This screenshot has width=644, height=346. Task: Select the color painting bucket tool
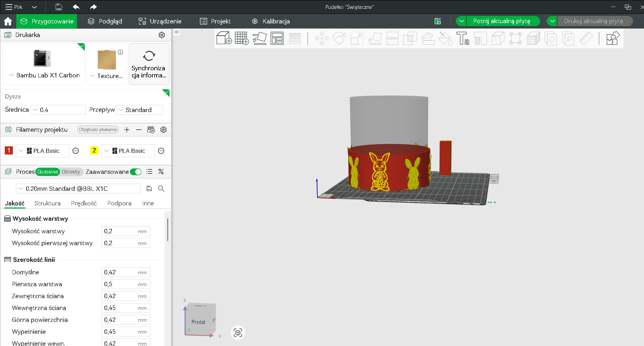445,38
